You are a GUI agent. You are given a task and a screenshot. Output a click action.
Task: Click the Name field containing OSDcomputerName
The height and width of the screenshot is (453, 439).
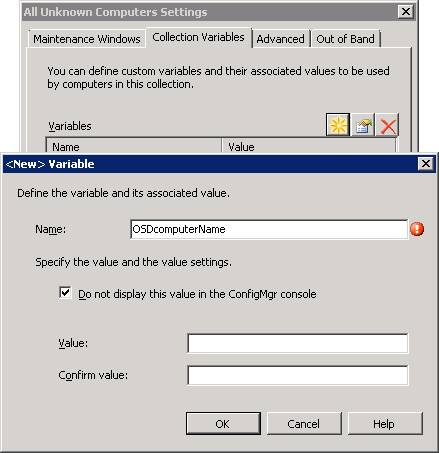coord(269,229)
